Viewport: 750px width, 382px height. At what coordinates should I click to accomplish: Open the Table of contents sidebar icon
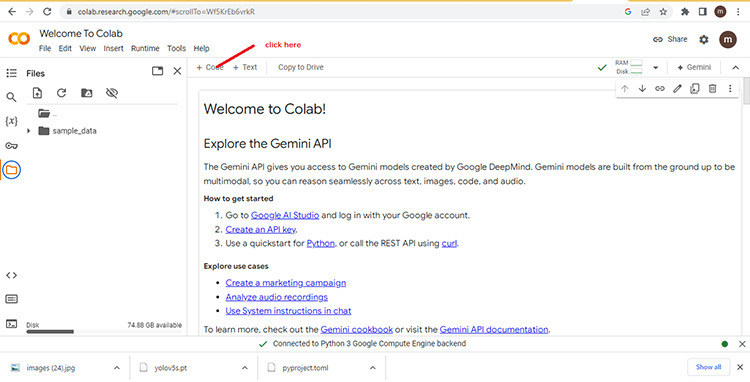tap(11, 73)
